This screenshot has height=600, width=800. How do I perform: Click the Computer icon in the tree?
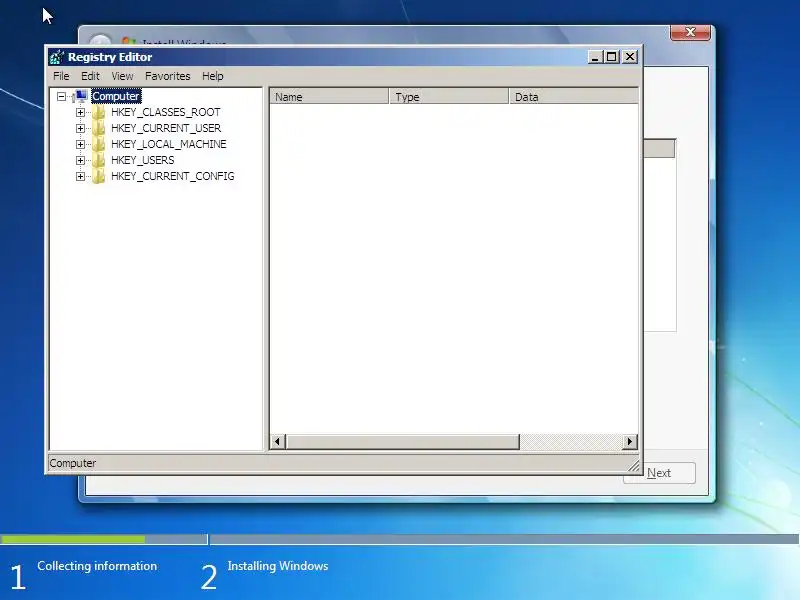pyautogui.click(x=81, y=96)
